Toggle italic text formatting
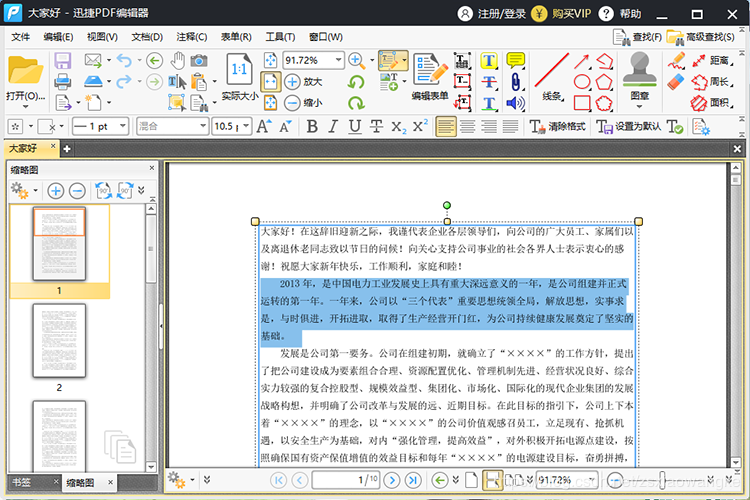This screenshot has width=750, height=500. pyautogui.click(x=333, y=126)
